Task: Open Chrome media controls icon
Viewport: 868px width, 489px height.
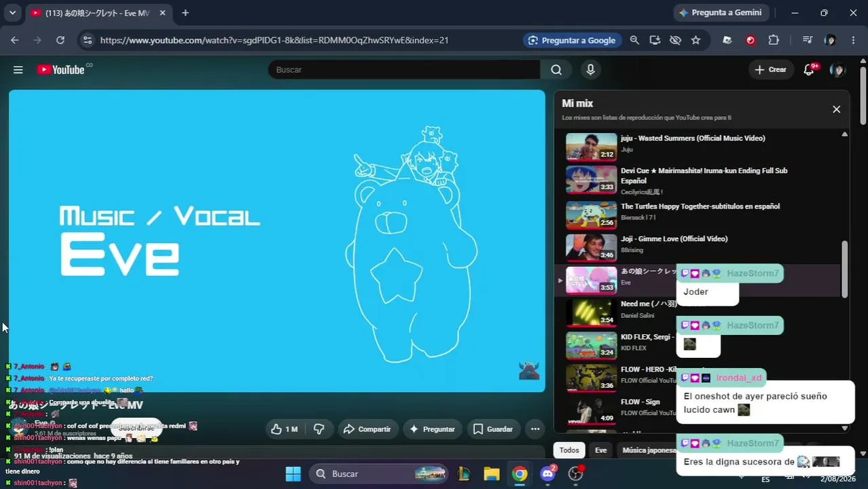Action: tap(807, 40)
